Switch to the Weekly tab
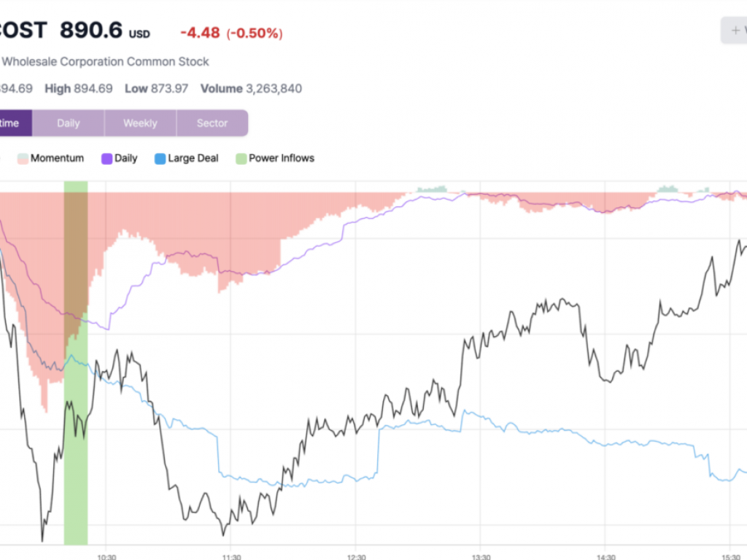The width and height of the screenshot is (747, 560). [x=140, y=123]
